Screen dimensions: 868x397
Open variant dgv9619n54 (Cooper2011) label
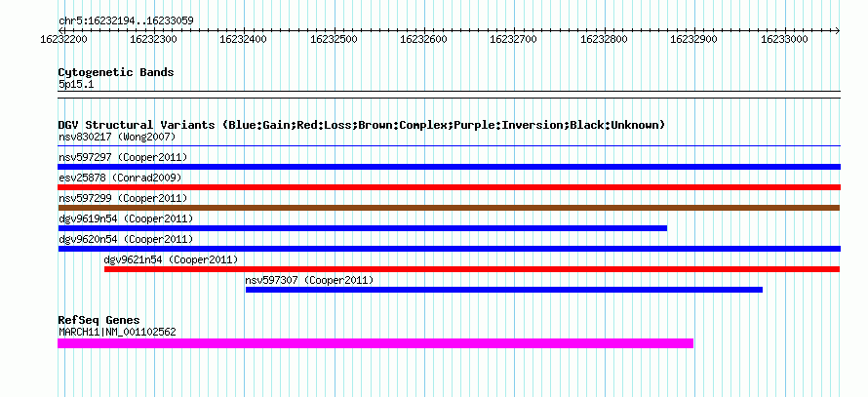pos(126,218)
